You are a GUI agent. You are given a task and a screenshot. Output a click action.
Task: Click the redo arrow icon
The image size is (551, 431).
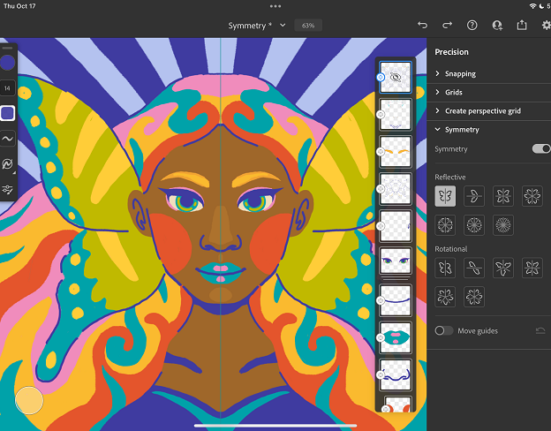tap(447, 25)
